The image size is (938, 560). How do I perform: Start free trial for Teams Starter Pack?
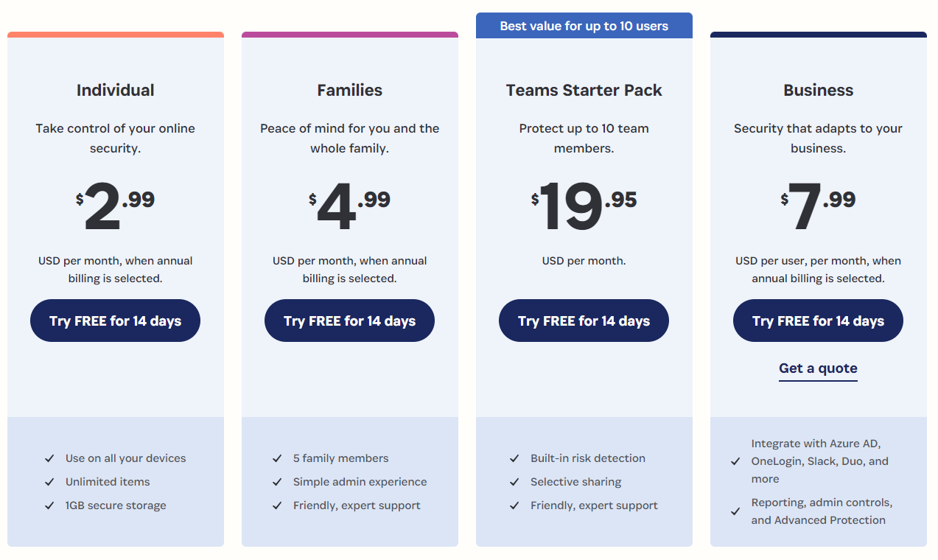pos(584,321)
